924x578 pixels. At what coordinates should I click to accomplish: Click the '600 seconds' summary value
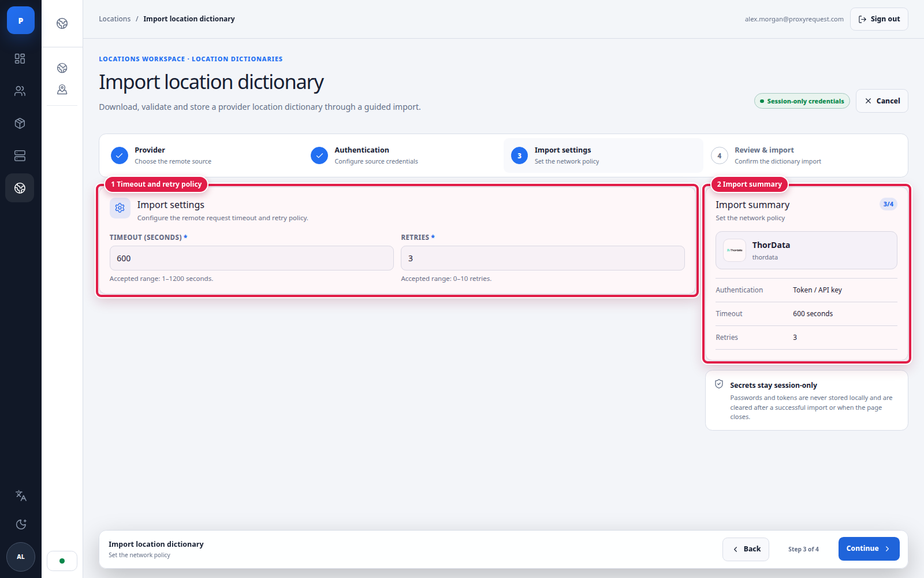813,314
